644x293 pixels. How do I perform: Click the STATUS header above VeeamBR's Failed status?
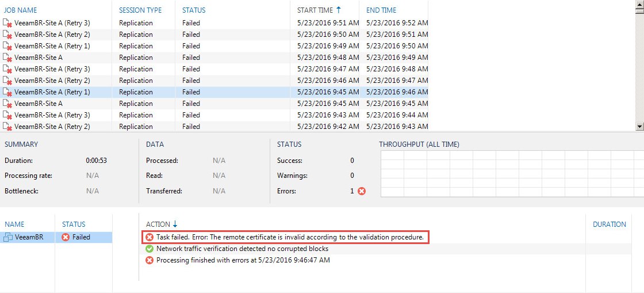pos(74,224)
